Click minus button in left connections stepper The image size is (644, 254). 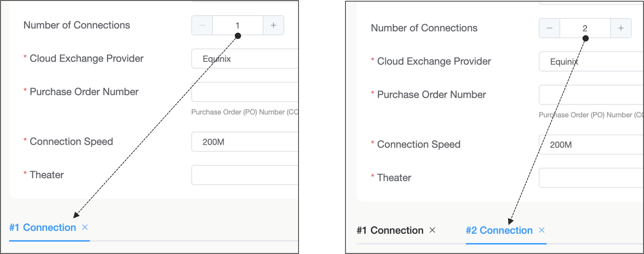[202, 25]
